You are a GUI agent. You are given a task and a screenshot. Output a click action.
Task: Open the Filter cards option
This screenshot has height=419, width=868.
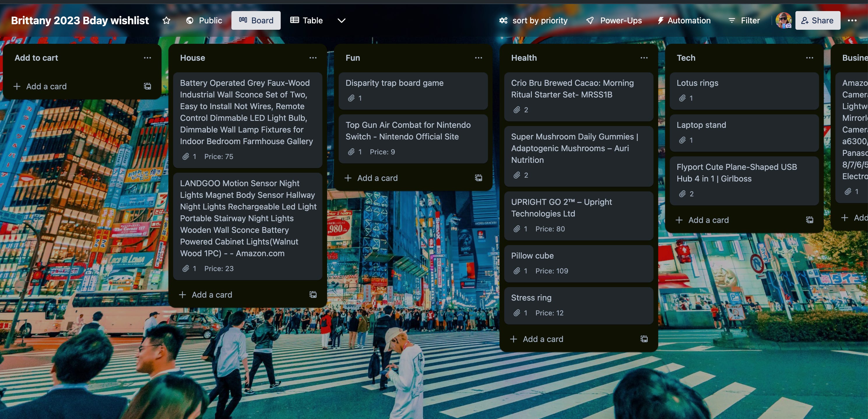(744, 21)
